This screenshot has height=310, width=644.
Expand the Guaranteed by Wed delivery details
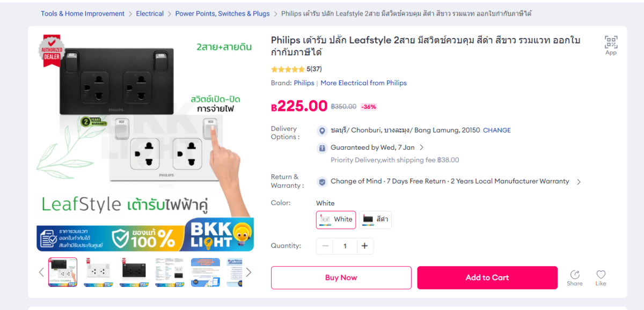pyautogui.click(x=422, y=147)
